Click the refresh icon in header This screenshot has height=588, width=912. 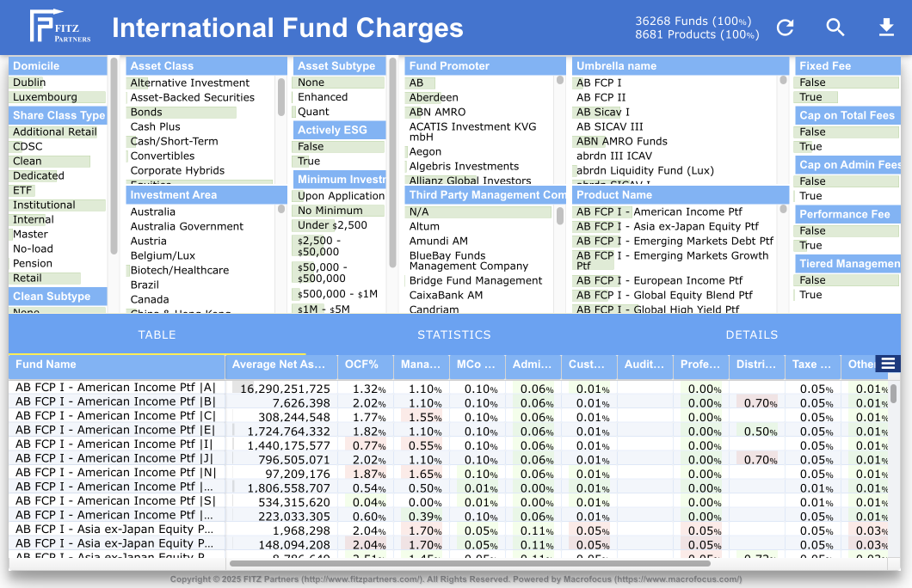pyautogui.click(x=785, y=28)
